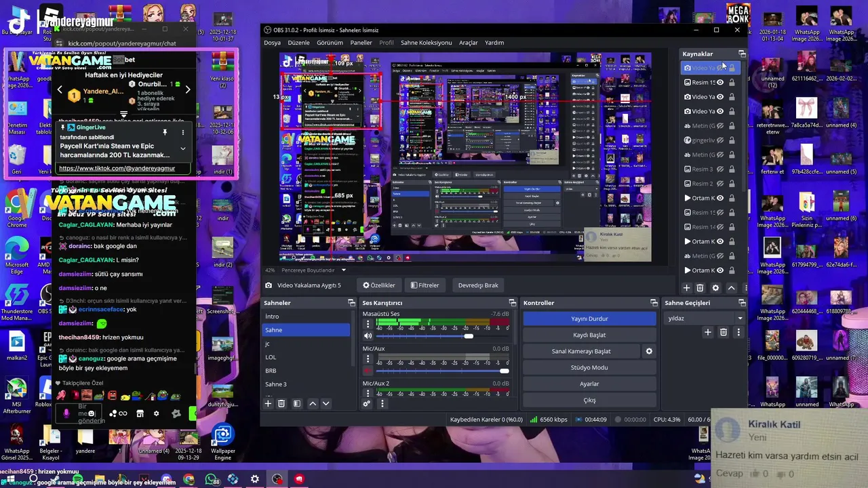Unlock the Resim 3 source
The width and height of the screenshot is (868, 488).
pos(732,169)
